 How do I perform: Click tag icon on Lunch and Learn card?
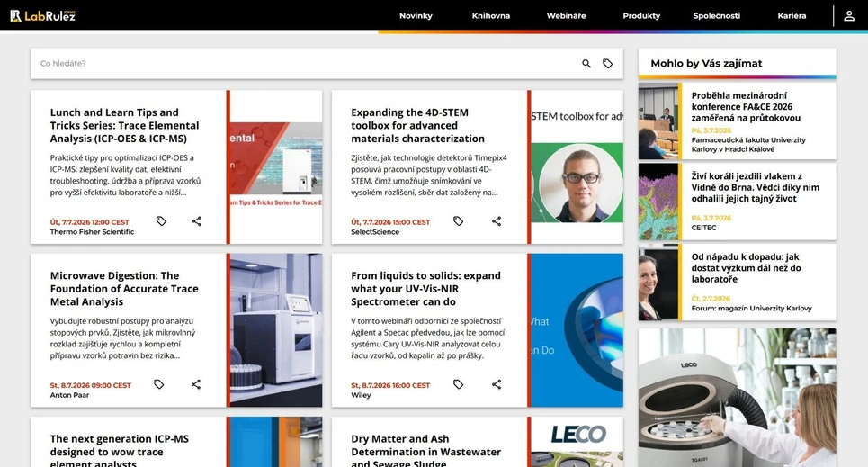[161, 221]
